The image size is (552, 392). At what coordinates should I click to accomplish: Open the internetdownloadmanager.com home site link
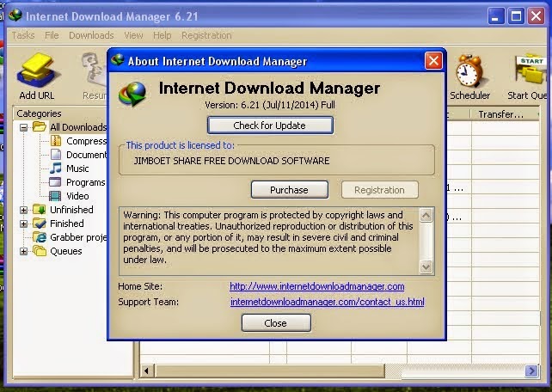tap(316, 286)
